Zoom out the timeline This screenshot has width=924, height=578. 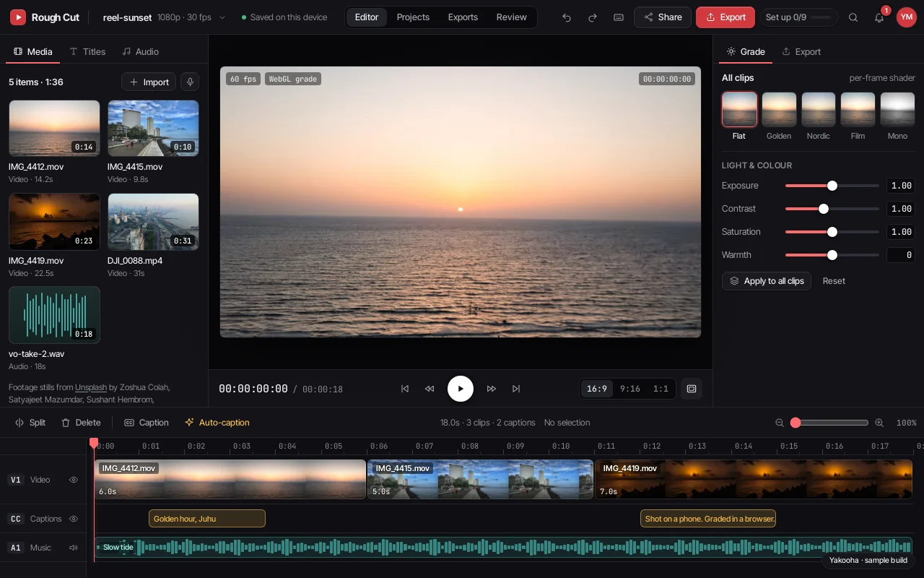[x=780, y=423]
